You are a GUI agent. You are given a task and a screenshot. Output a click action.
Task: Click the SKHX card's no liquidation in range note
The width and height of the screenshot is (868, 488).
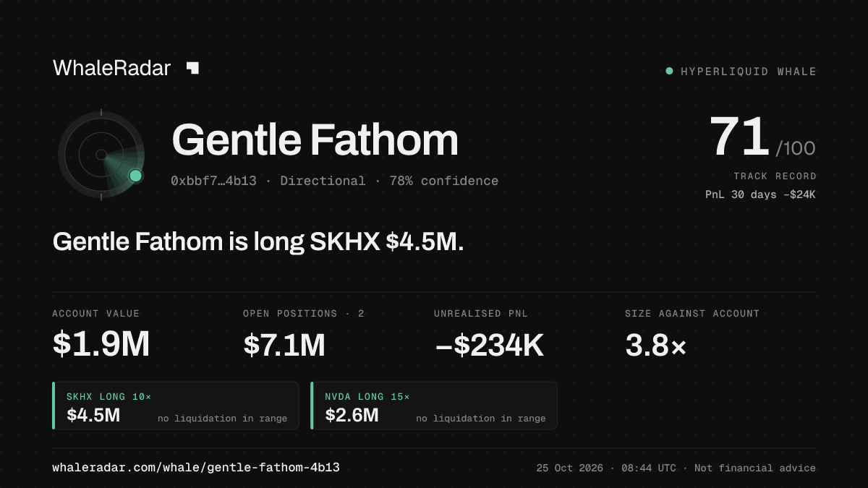pyautogui.click(x=222, y=419)
